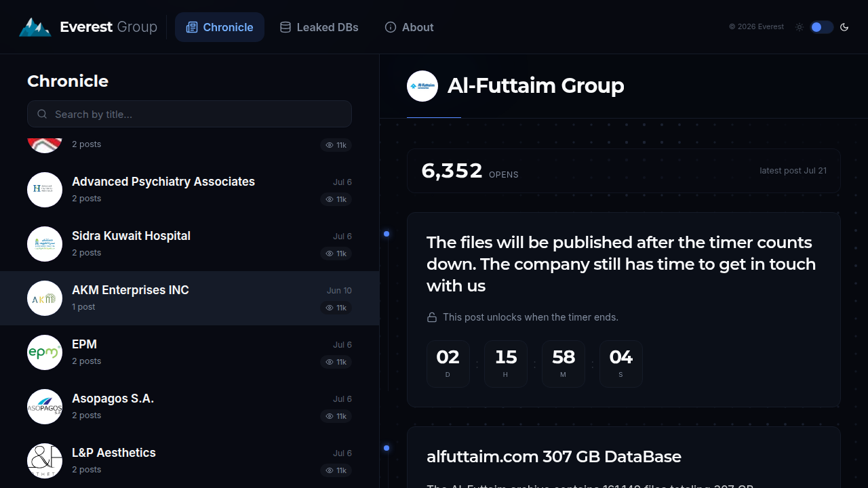Screen dimensions: 868x488
Task: Click the countdown days box
Action: 448,364
